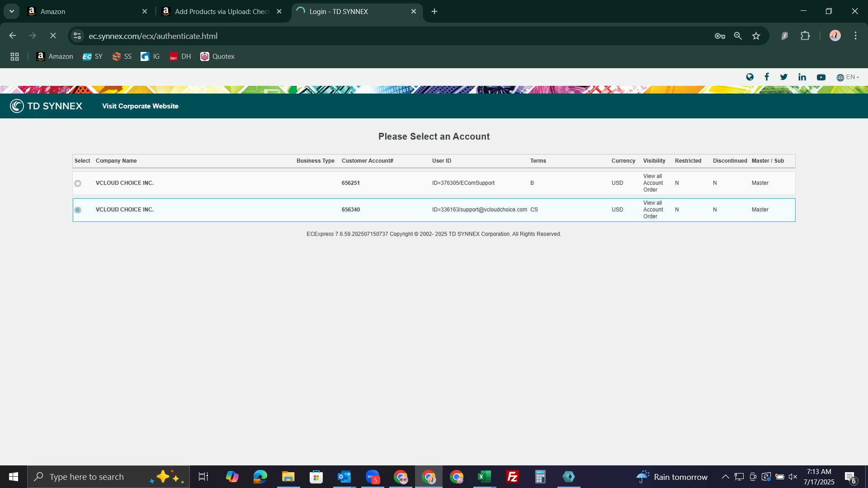Viewport: 868px width, 488px height.
Task: Click Visit Corporate Website link
Action: tap(140, 106)
